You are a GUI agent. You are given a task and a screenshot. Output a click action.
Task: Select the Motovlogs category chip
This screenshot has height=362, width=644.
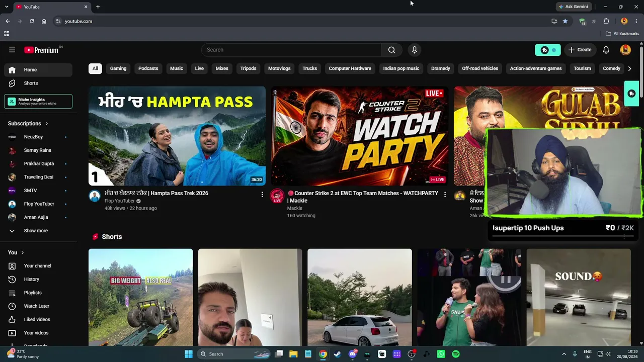point(279,68)
